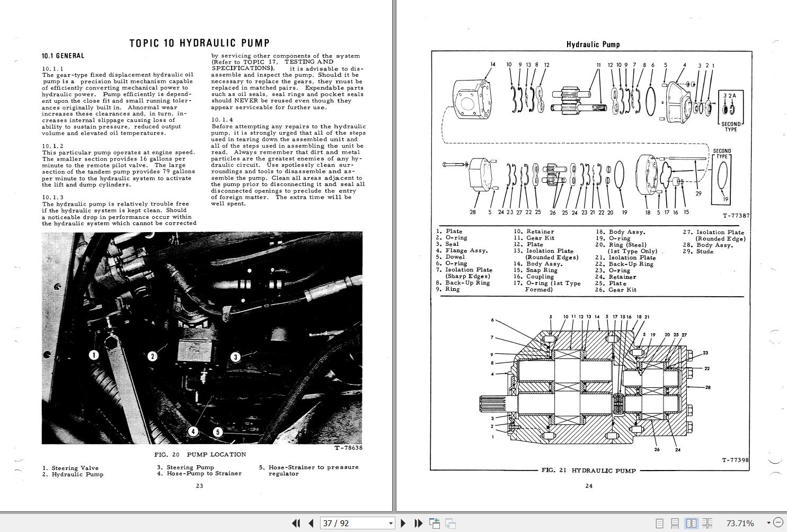Image resolution: width=787 pixels, height=532 pixels.
Task: Select the continuous scrolling layout icon
Action: pyautogui.click(x=676, y=524)
